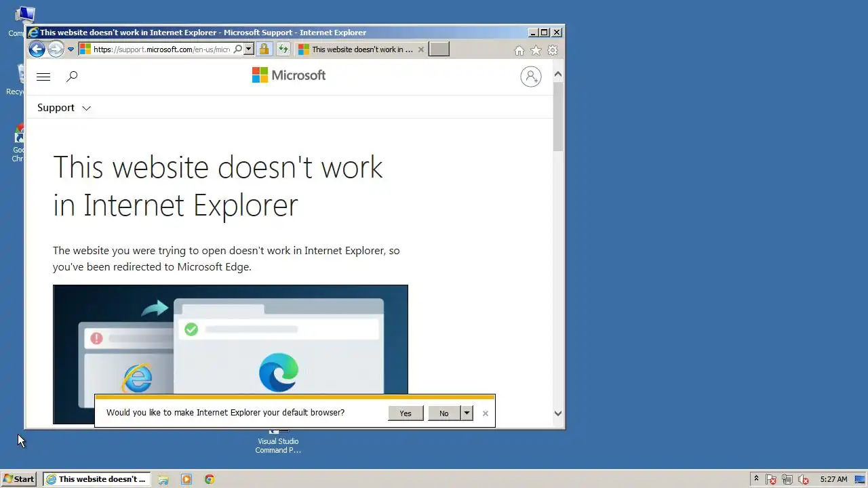Click the browser Forward arrow button
Screen dimensions: 868x488
click(x=56, y=49)
